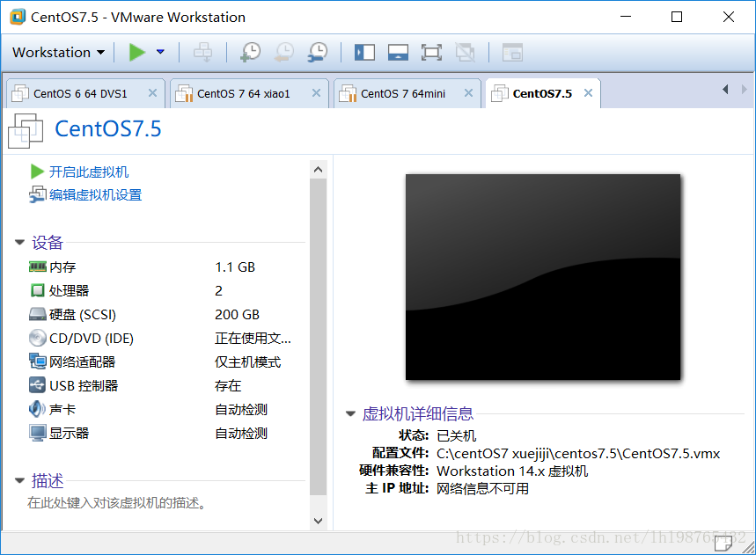Screen dimensions: 756x555
Task: Click the config file path CentOS7.5.vmx
Action: coord(578,453)
